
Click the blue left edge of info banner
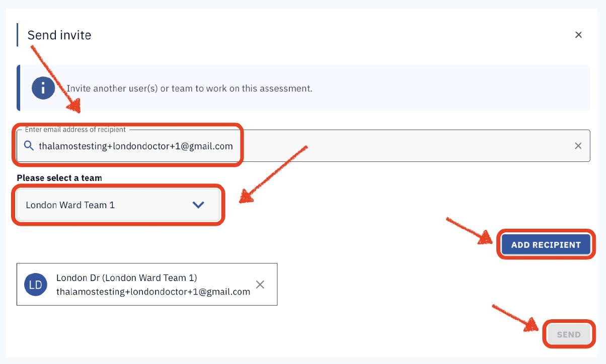[18, 88]
